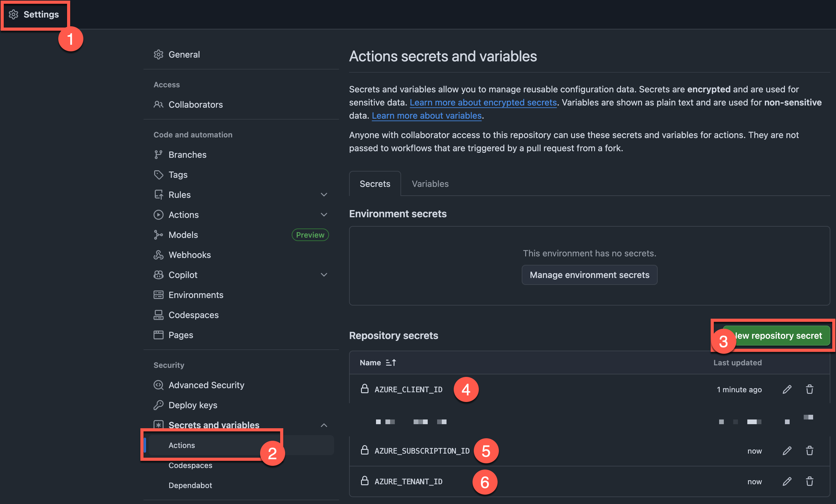Click the Rules icon in sidebar
This screenshot has height=504, width=836.
tap(159, 194)
